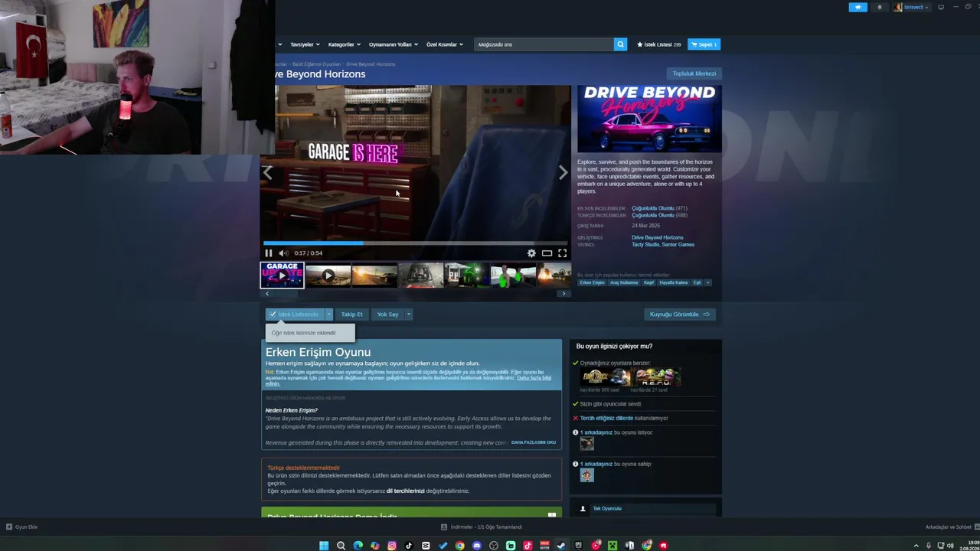Focus the Mağazada ara search field
Image resolution: width=980 pixels, height=551 pixels.
coord(544,44)
